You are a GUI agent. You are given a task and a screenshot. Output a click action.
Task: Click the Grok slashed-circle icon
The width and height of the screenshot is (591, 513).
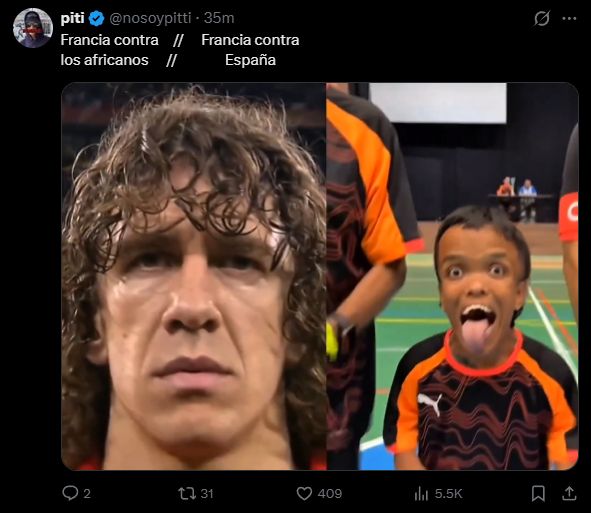542,18
